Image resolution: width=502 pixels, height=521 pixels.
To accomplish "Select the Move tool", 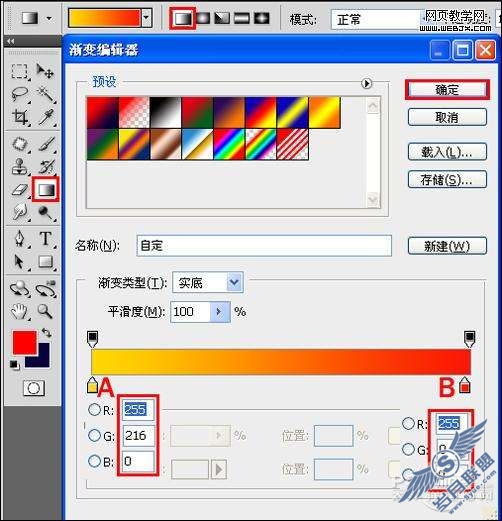I will click(x=45, y=71).
